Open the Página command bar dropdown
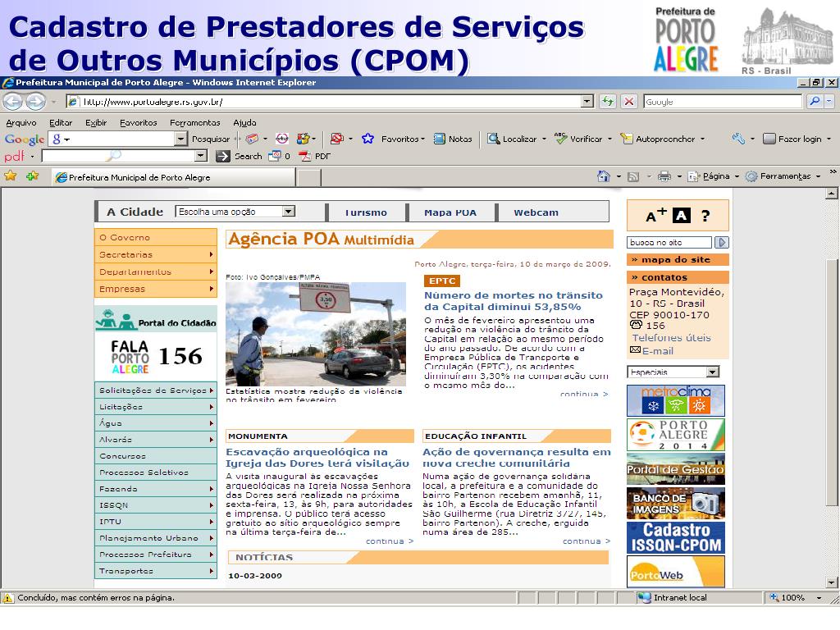 coord(714,176)
